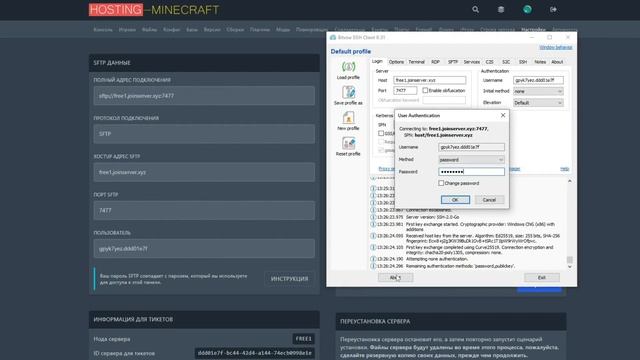Open the green user avatar in header
Screen dimensions: 640x360
point(527,9)
